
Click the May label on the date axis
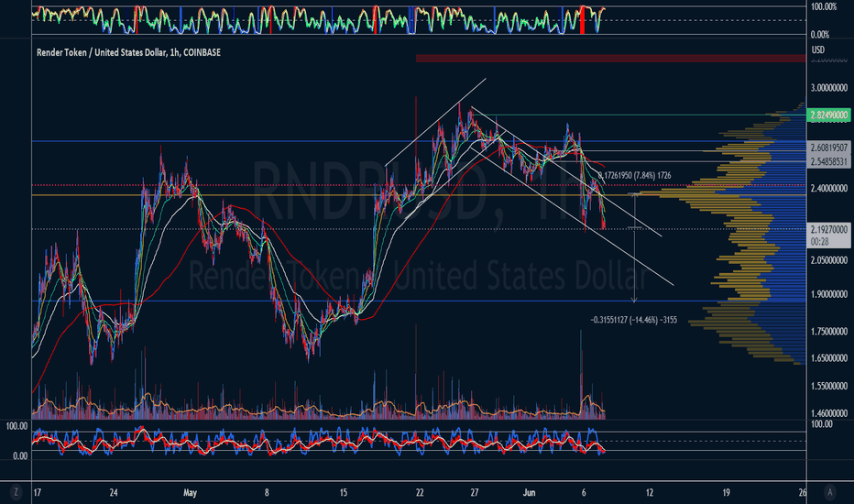[190, 493]
